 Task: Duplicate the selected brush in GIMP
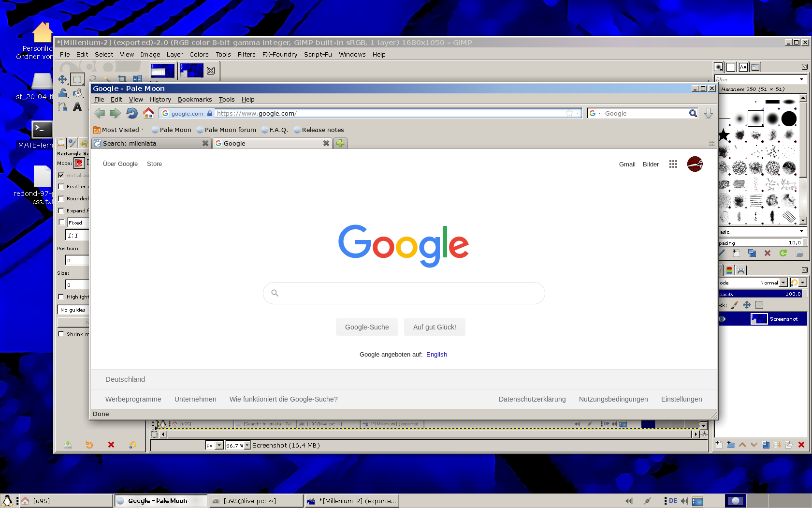pos(752,253)
